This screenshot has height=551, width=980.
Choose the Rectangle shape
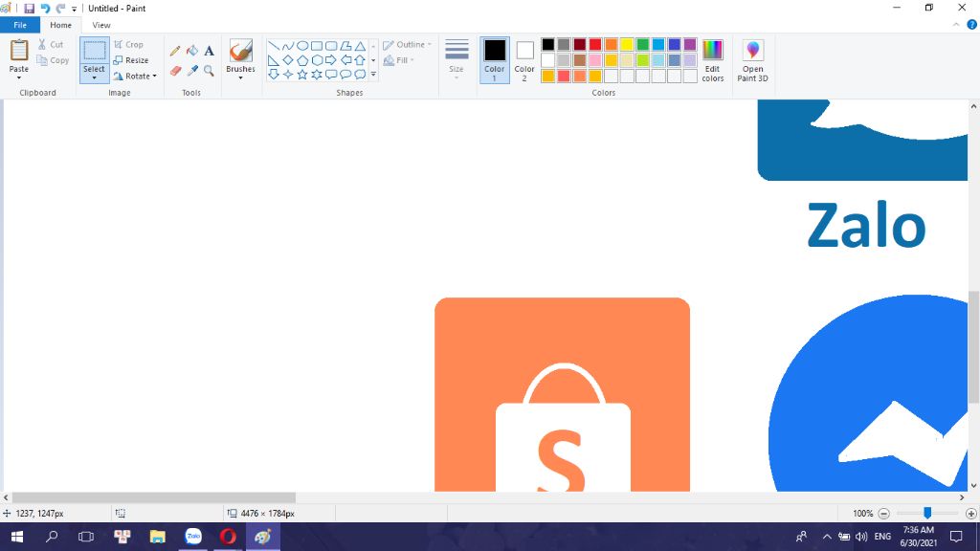click(x=317, y=46)
